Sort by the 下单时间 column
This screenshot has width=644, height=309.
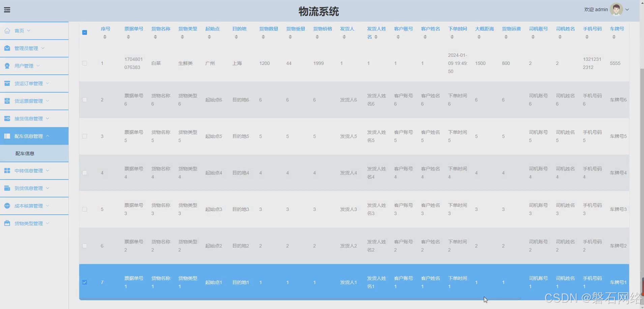coord(452,37)
